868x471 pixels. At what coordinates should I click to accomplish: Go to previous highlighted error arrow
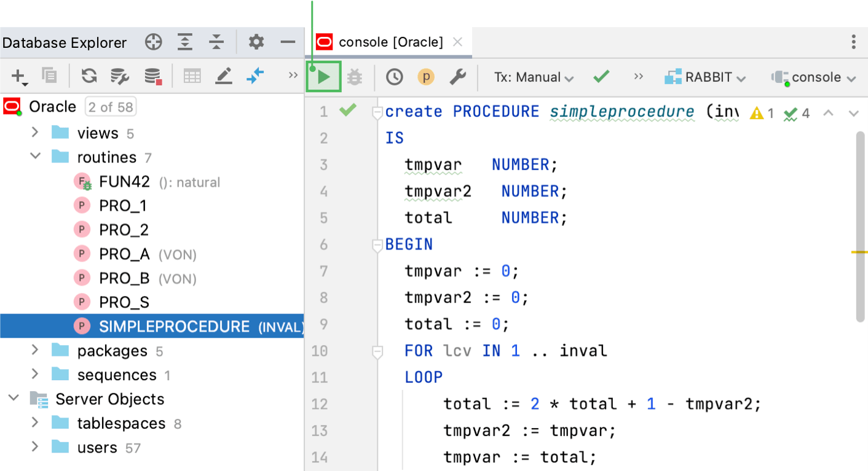829,113
